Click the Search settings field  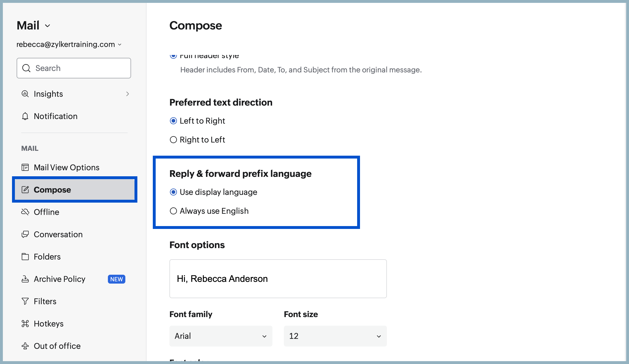coord(74,68)
